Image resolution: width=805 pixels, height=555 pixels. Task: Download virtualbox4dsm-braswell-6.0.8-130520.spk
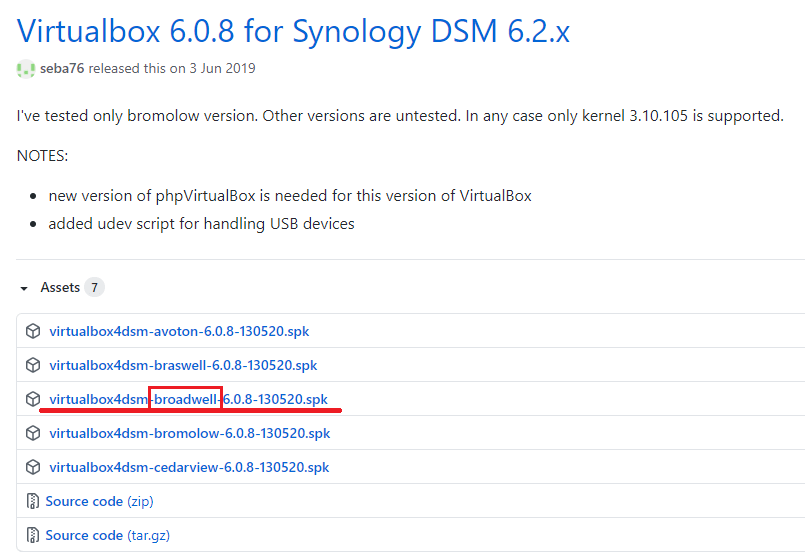pyautogui.click(x=183, y=365)
